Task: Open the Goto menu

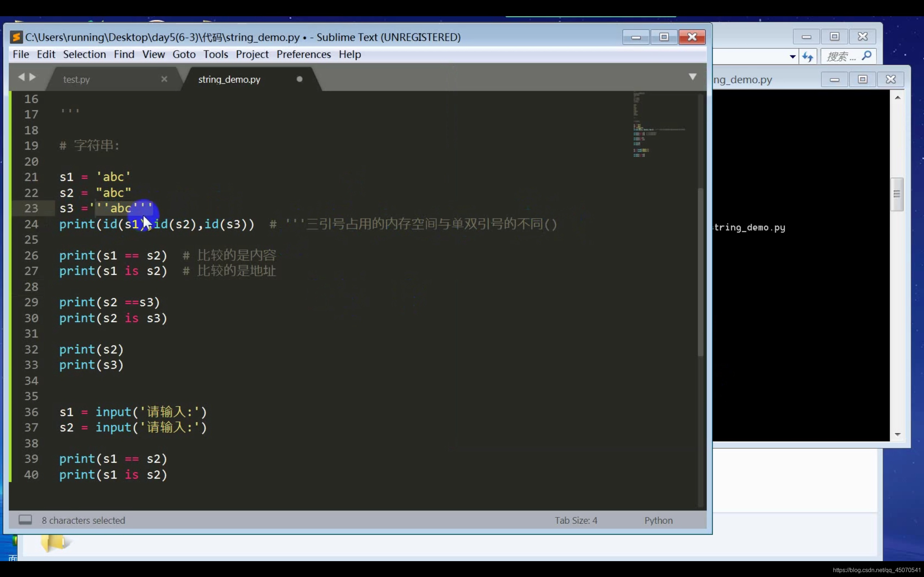Action: (184, 54)
